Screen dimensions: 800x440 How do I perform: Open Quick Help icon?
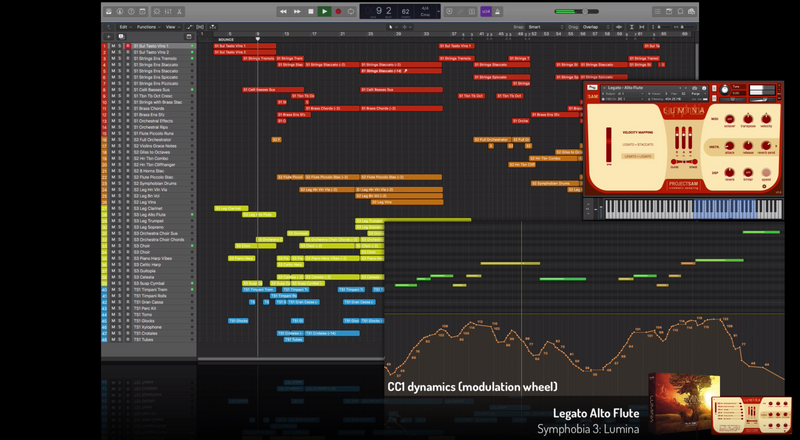(x=131, y=11)
